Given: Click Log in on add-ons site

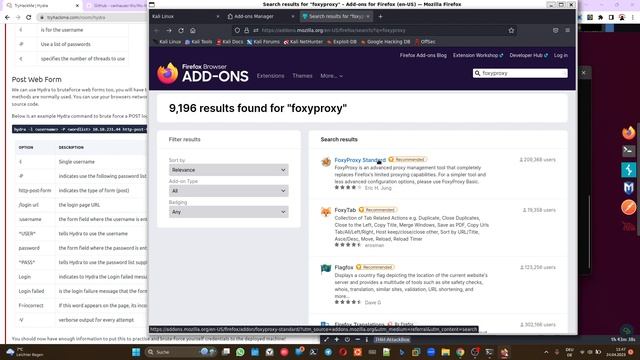Looking at the screenshot, I should (561, 55).
